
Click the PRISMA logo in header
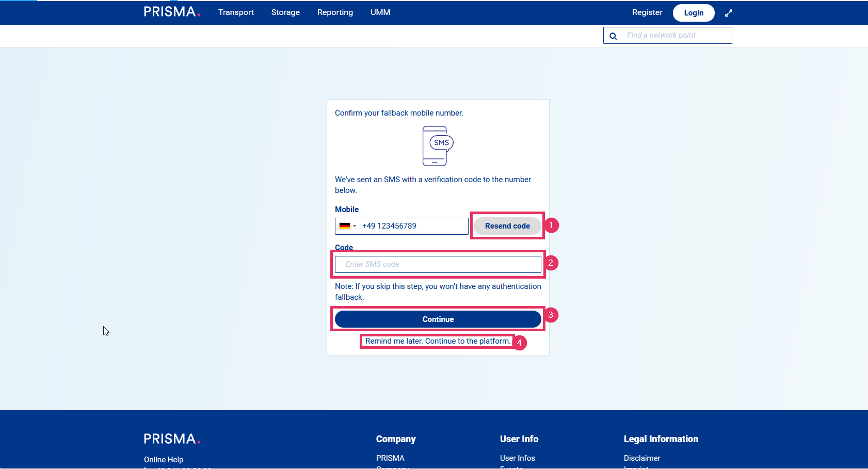pyautogui.click(x=172, y=12)
